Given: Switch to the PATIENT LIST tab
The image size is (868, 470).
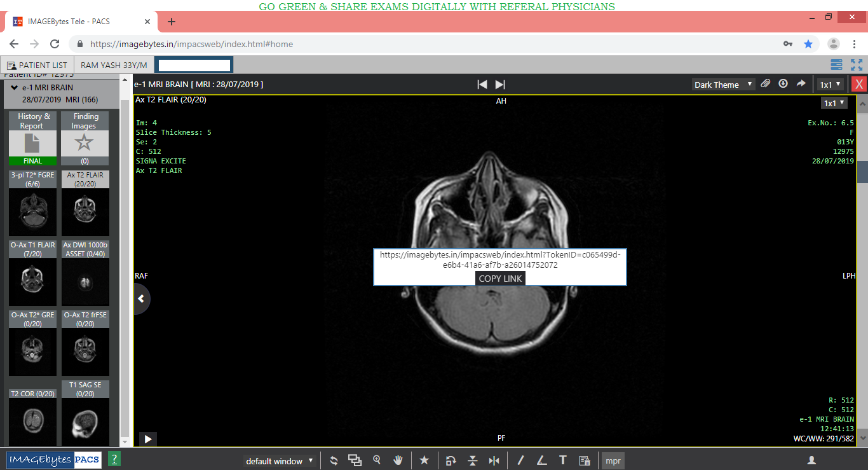Looking at the screenshot, I should (37, 65).
